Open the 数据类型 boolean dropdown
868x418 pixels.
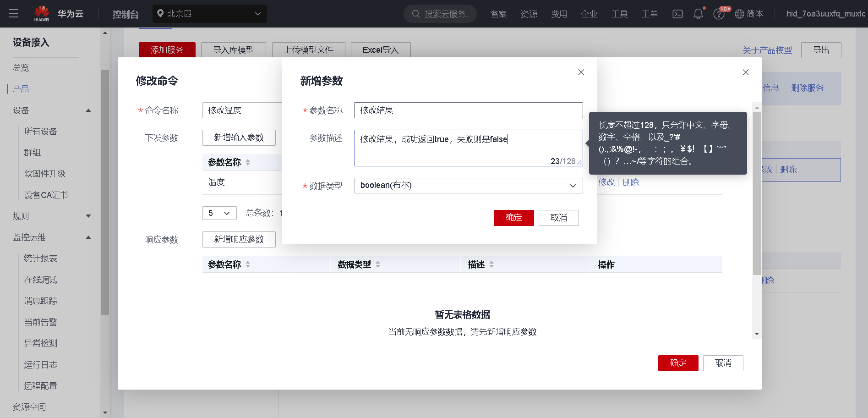click(x=468, y=186)
